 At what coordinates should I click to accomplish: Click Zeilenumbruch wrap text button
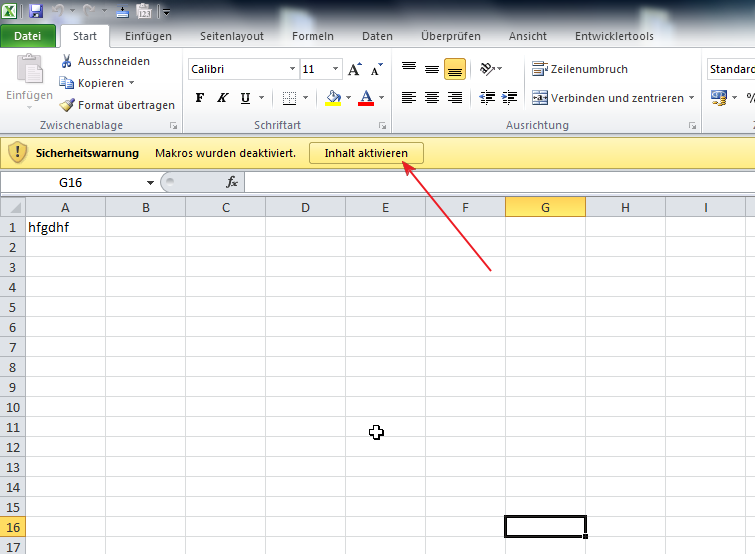pos(579,69)
